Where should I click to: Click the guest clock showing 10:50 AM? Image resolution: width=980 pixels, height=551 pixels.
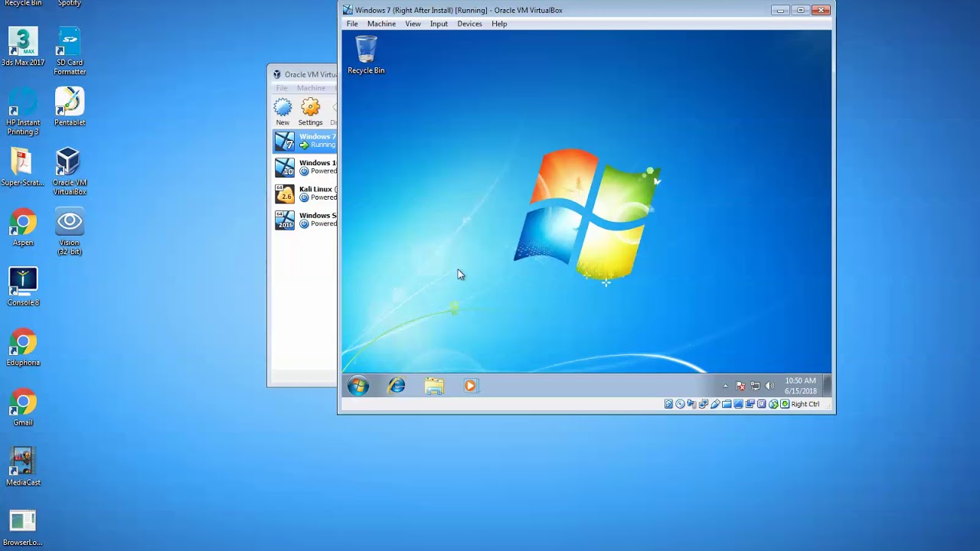[x=800, y=386]
